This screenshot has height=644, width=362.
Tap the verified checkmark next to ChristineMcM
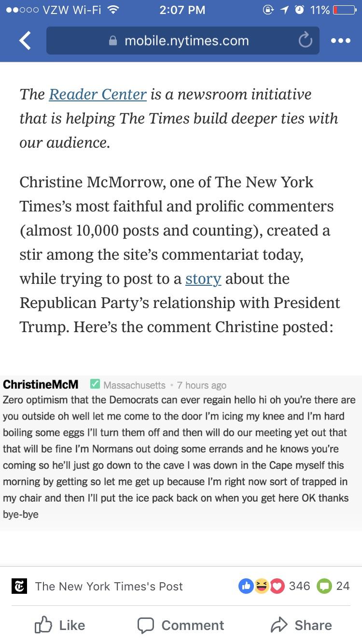point(95,385)
